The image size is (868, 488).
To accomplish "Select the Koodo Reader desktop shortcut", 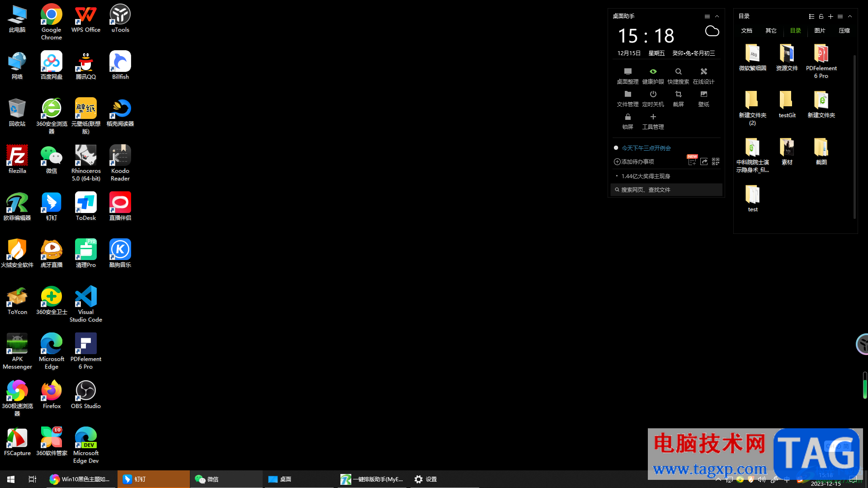I will tap(120, 163).
